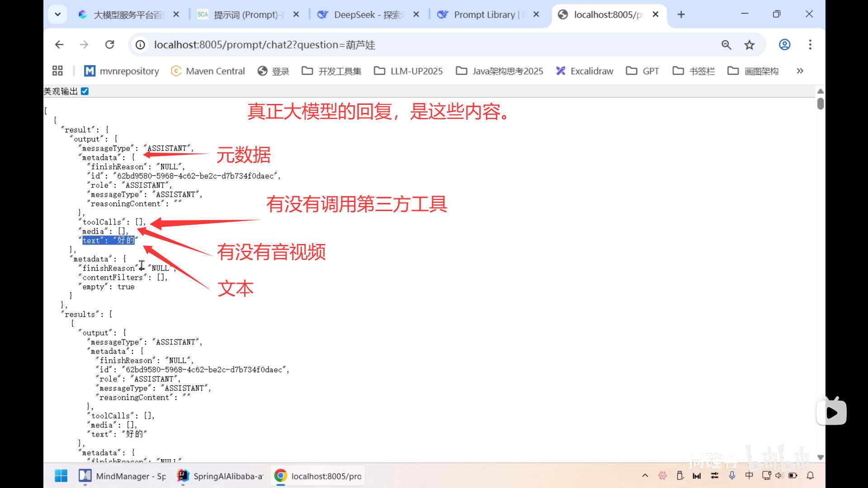Open the Chrome profile avatar icon
Screen dimensions: 868x488
784,44
